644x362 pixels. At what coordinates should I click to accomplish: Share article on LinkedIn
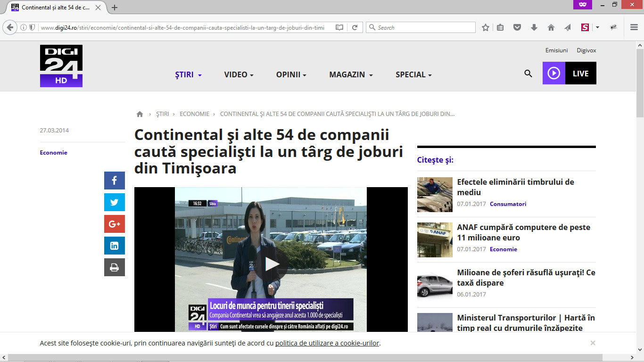(115, 246)
